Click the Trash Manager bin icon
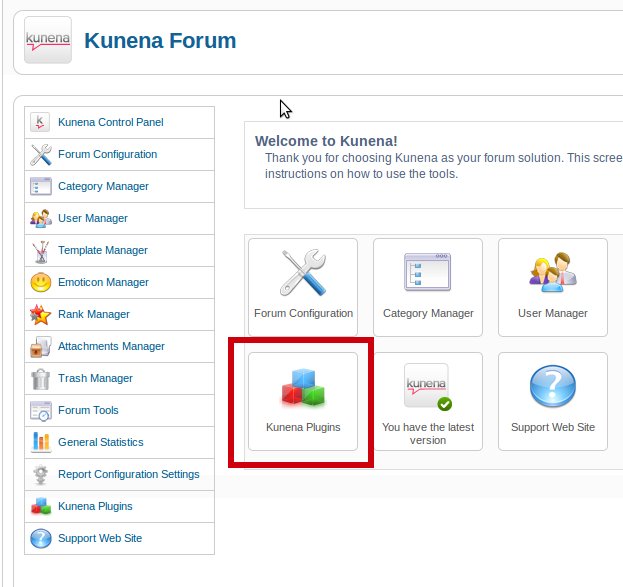This screenshot has width=623, height=587. pos(41,379)
